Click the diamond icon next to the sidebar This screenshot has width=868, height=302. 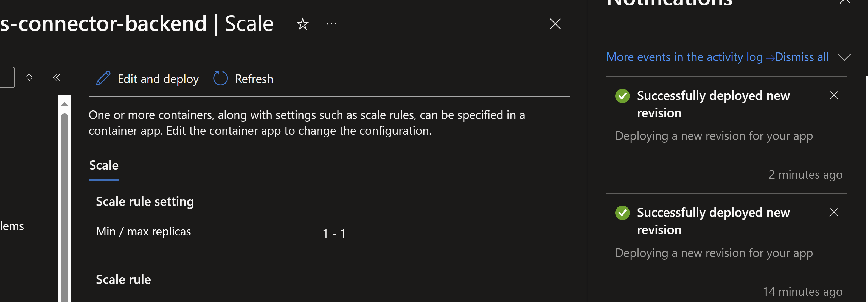click(x=29, y=77)
